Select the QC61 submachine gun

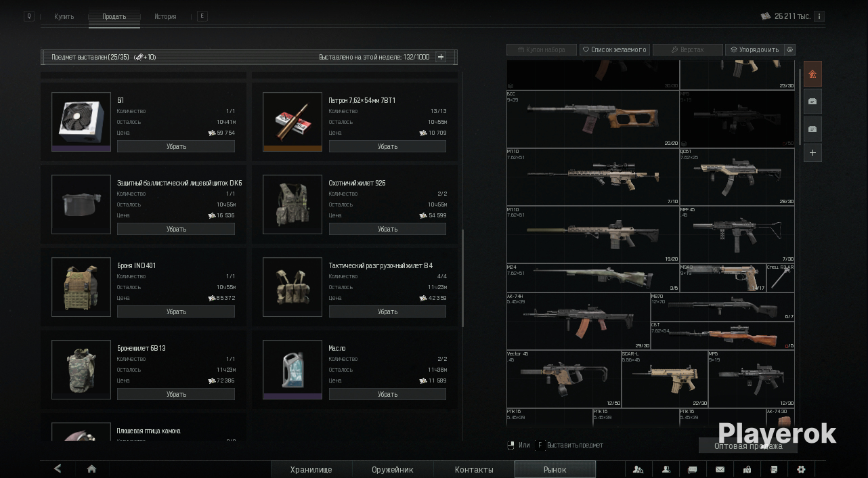pos(737,177)
